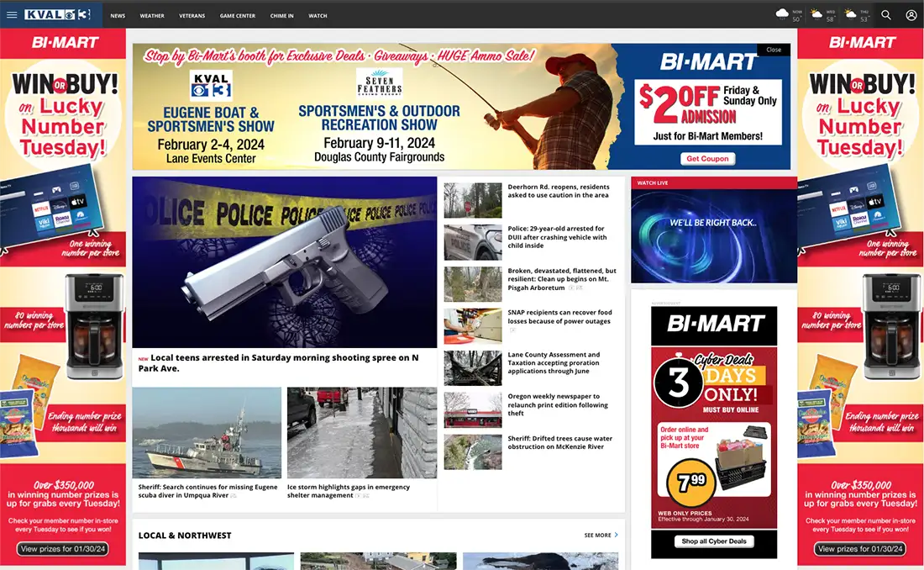Click Eugene Boat & Sportsmen's Show banner text
This screenshot has width=924, height=570.
211,119
